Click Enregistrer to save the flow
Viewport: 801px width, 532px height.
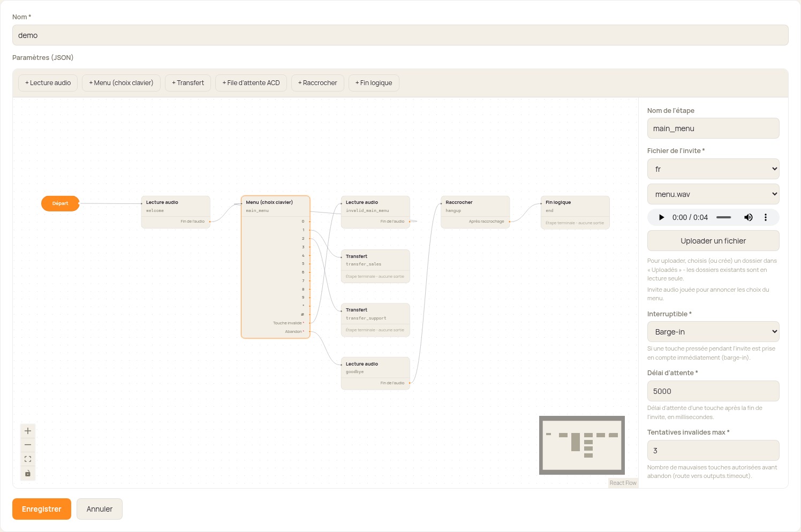42,509
